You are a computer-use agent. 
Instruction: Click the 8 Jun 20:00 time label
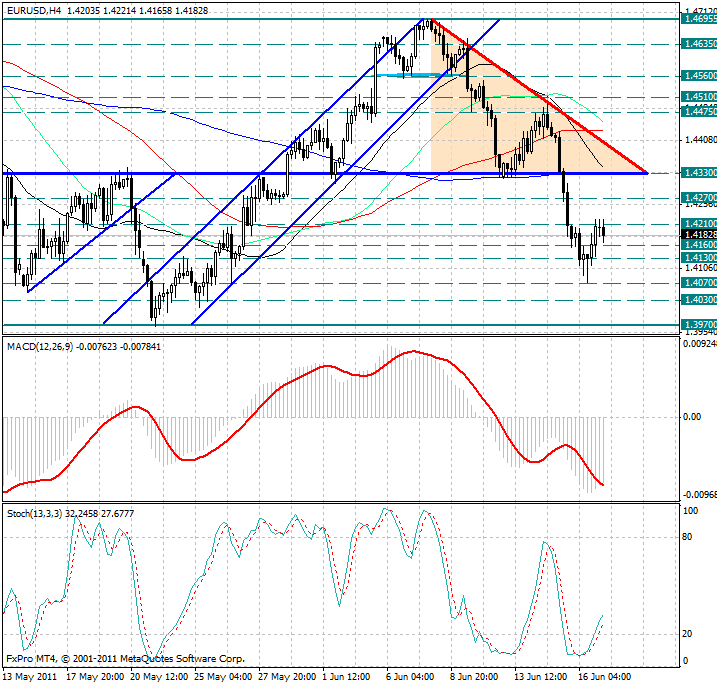pyautogui.click(x=474, y=677)
